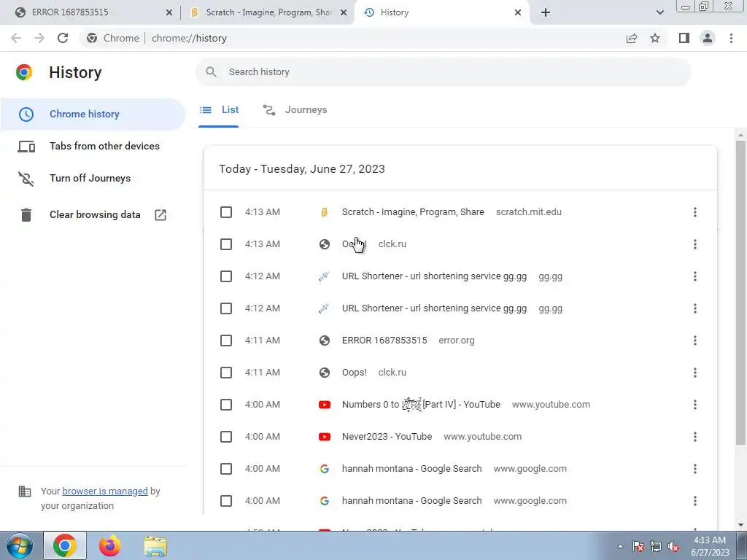747x560 pixels.
Task: Open a new tab with the plus button
Action: click(x=546, y=12)
